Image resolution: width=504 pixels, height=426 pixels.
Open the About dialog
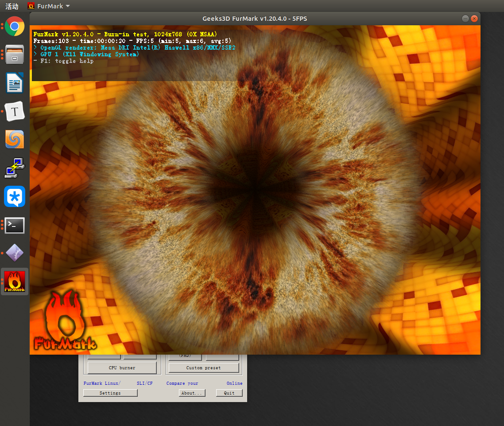tap(192, 392)
